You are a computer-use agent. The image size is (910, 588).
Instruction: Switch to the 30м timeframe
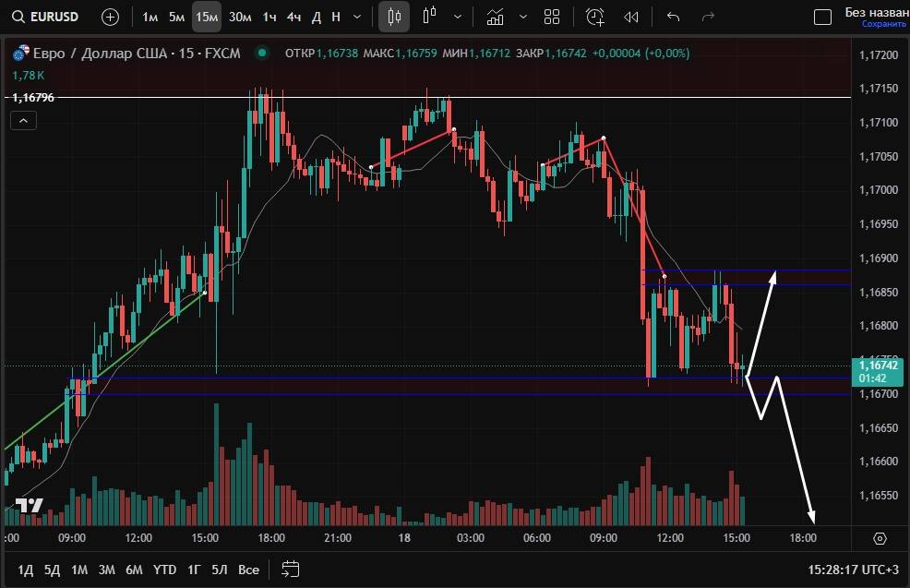pos(240,17)
